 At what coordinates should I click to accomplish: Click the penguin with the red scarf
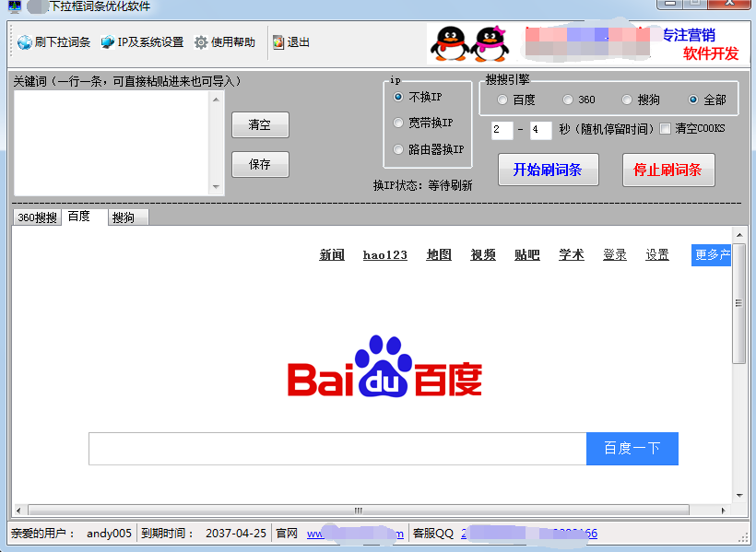[450, 43]
